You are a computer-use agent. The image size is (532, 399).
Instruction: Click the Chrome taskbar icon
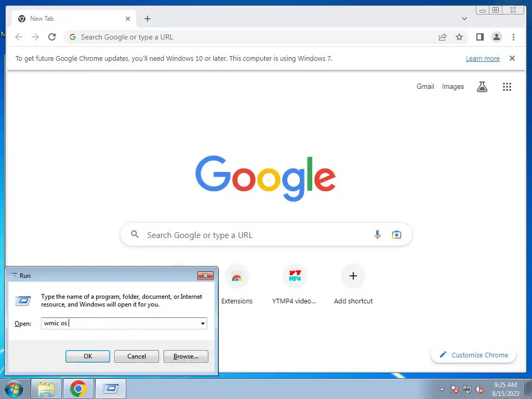pos(78,389)
